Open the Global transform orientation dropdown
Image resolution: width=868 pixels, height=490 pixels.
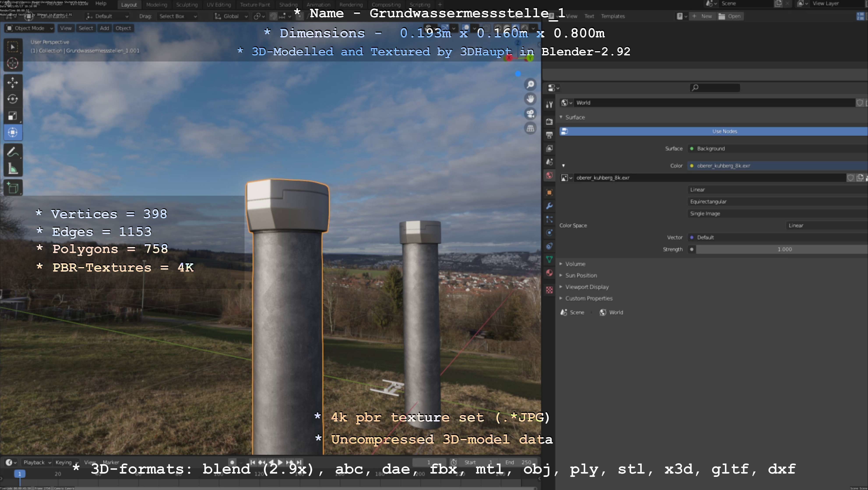pyautogui.click(x=231, y=16)
